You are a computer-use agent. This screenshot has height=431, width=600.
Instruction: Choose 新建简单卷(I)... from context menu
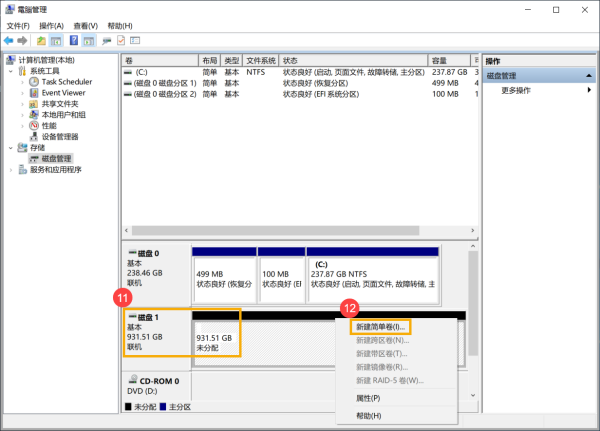[382, 327]
